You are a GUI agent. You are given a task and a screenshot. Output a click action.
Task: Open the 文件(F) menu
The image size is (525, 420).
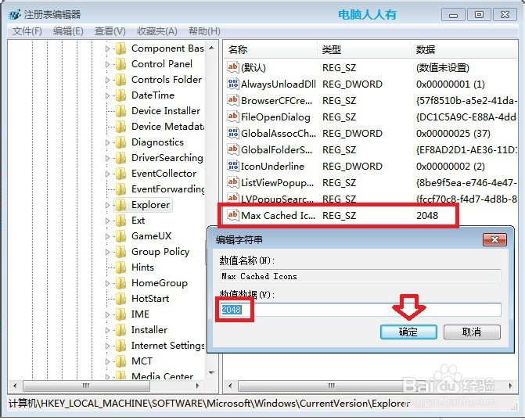coord(27,31)
